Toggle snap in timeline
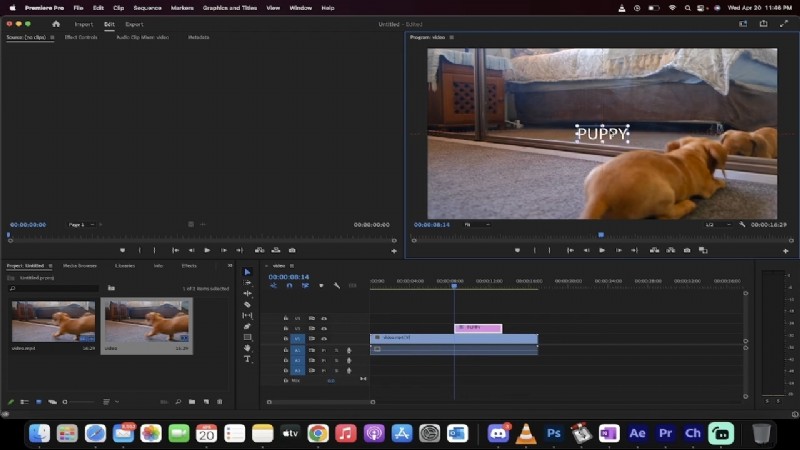Viewport: 800px width, 450px height. pos(289,286)
